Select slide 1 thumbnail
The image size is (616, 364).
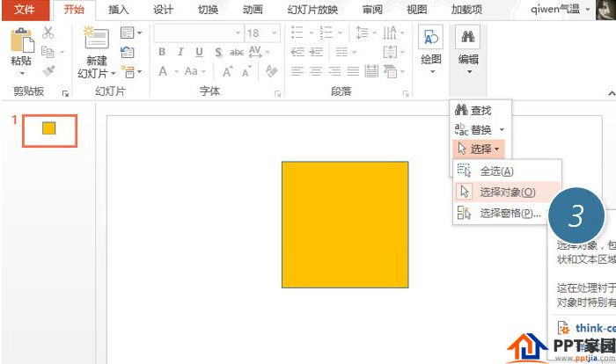(49, 131)
